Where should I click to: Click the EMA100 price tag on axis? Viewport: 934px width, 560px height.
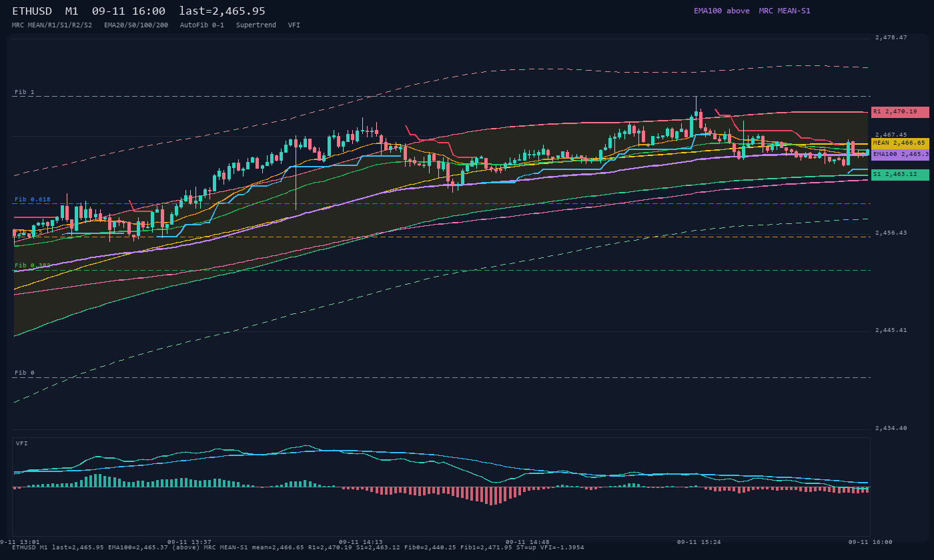(x=900, y=155)
